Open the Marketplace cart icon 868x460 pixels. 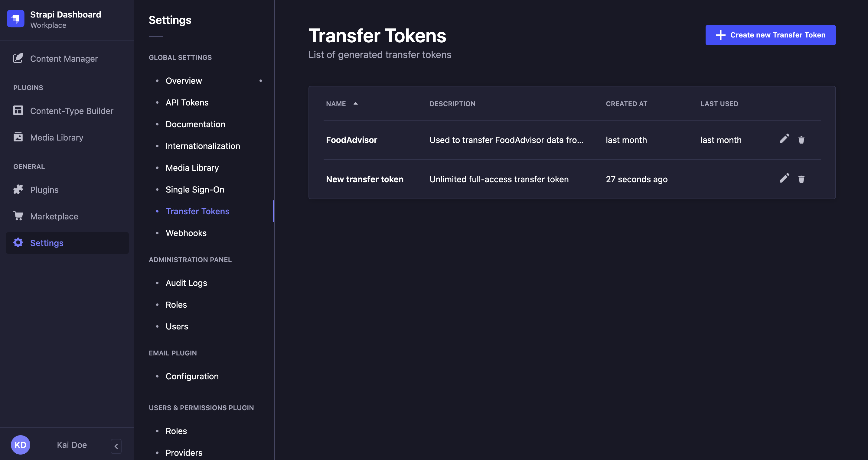click(18, 216)
